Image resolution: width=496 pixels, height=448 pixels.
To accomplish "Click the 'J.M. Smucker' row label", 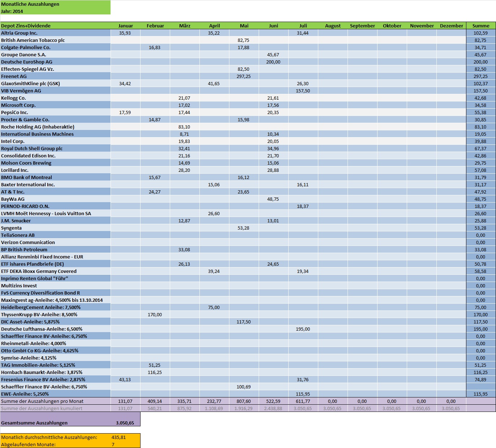I will click(55, 221).
